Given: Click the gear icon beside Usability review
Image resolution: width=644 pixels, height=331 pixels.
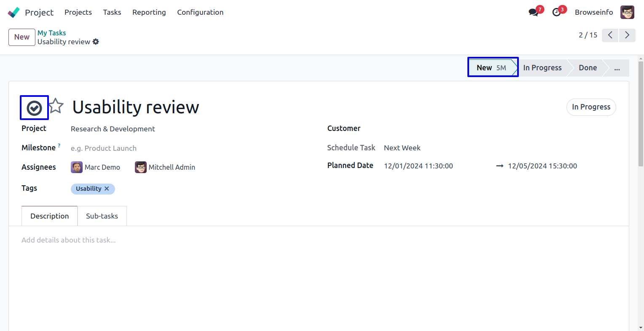Looking at the screenshot, I should [x=96, y=42].
